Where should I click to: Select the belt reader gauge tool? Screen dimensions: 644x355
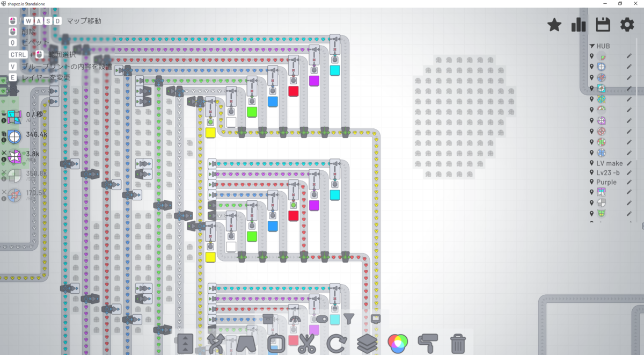295,319
